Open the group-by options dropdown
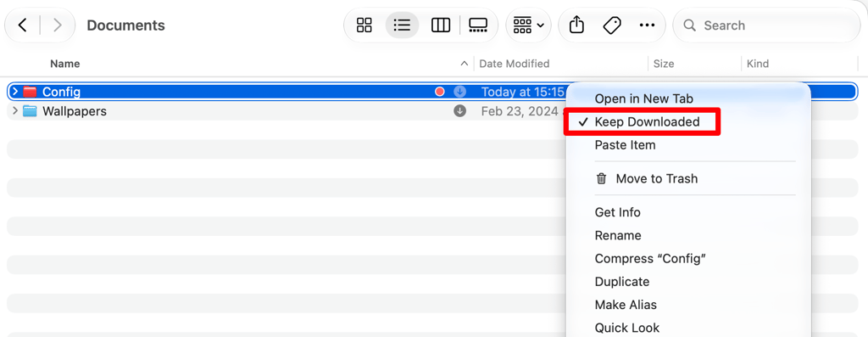This screenshot has width=868, height=337. point(529,25)
